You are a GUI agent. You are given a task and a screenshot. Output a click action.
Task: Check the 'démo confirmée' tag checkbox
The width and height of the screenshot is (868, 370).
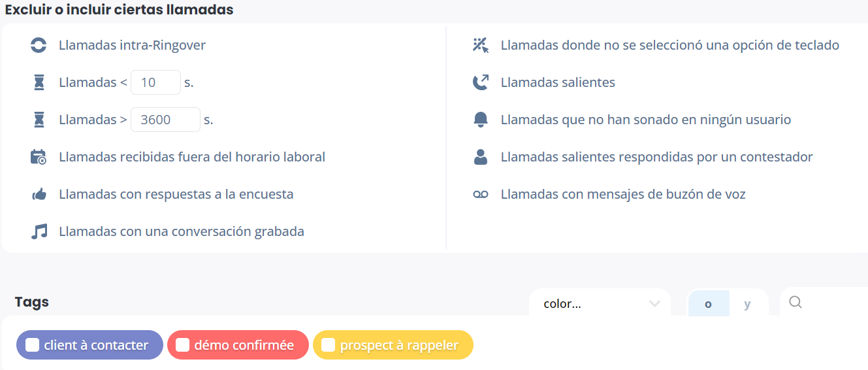pos(183,345)
